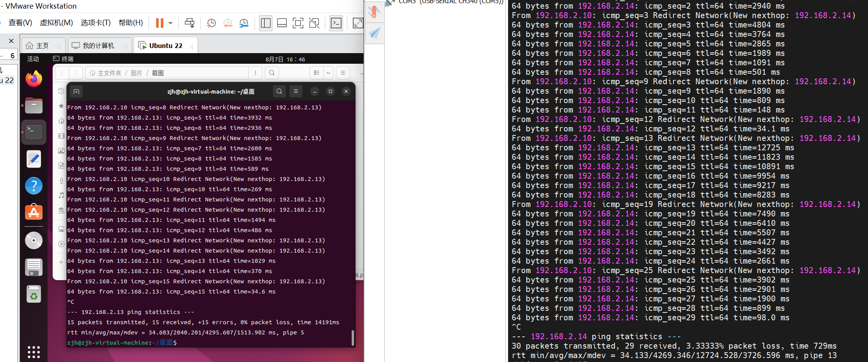Open the snapshot manager
Viewport: 868px width, 362px height.
tap(244, 23)
